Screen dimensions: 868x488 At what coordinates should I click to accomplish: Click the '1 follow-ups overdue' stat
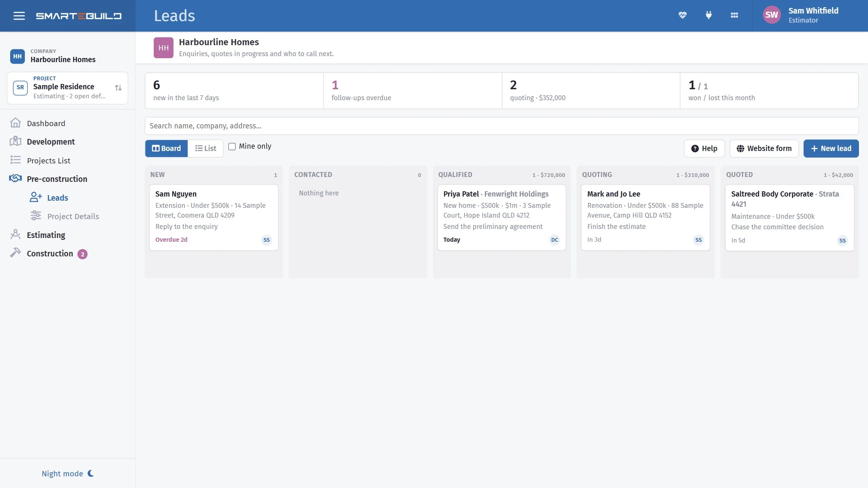(413, 91)
